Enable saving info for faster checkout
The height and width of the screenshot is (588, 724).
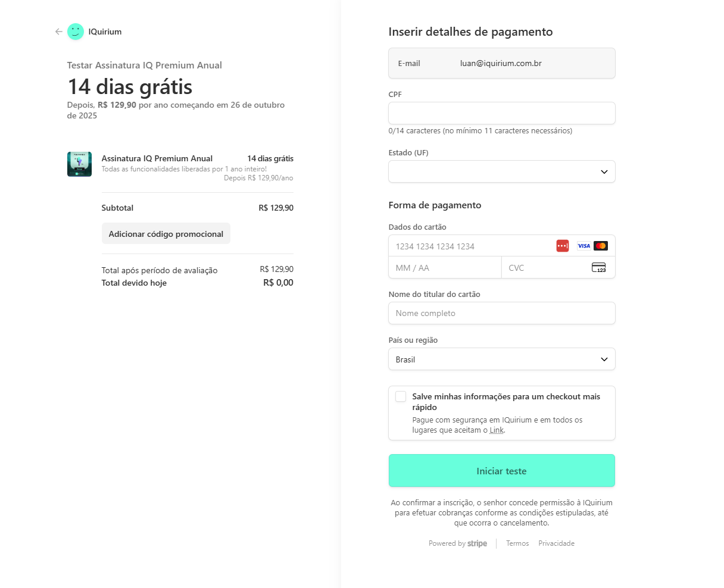[401, 396]
